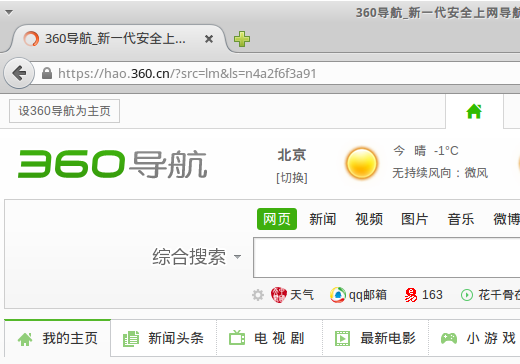520x364 pixels.
Task: Select the 网页 search tab
Action: coord(277,219)
